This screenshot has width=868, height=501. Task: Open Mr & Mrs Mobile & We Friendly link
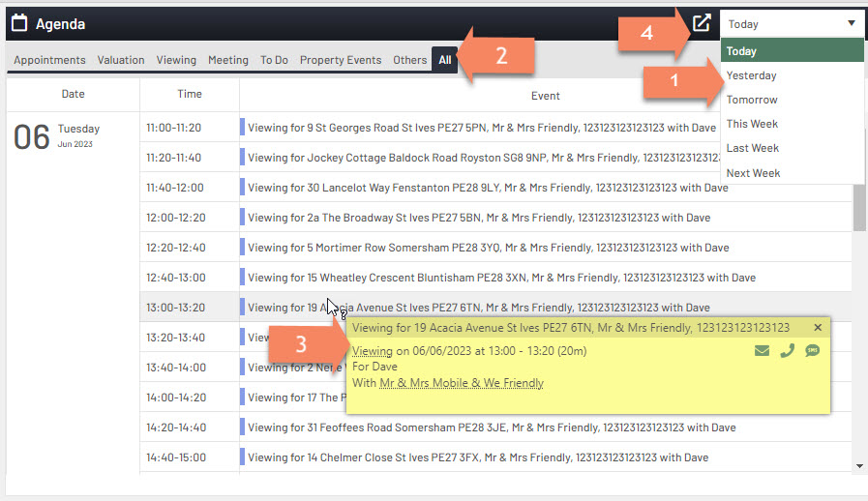[x=461, y=383]
